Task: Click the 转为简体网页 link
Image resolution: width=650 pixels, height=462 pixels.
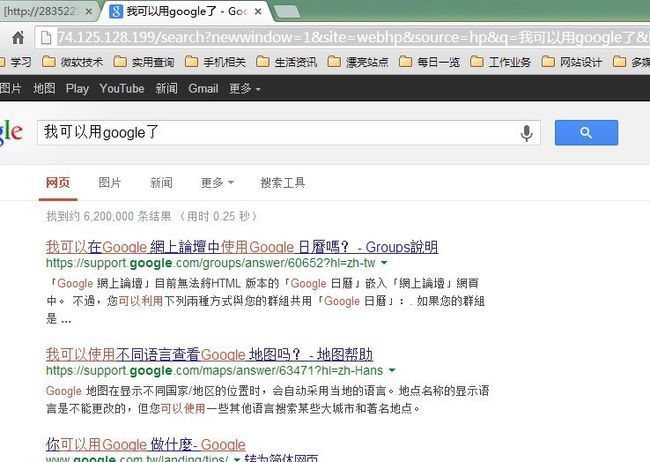Action: point(281,458)
